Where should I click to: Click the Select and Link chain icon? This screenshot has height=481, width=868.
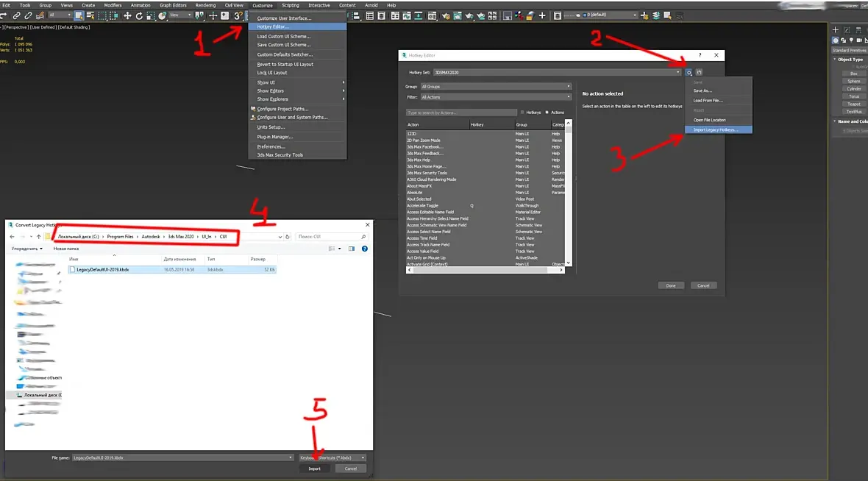17,16
